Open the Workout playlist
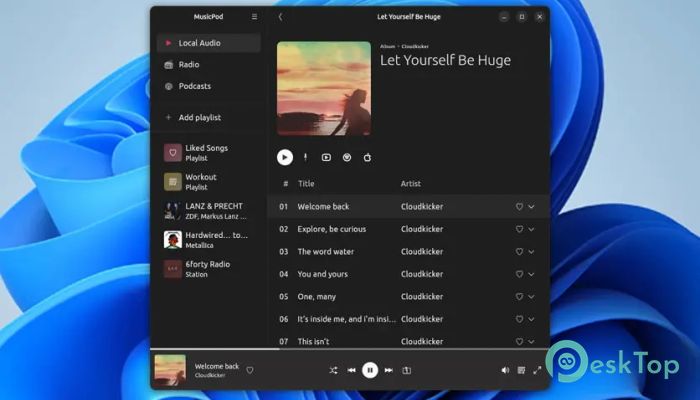Image resolution: width=700 pixels, height=400 pixels. [x=208, y=182]
